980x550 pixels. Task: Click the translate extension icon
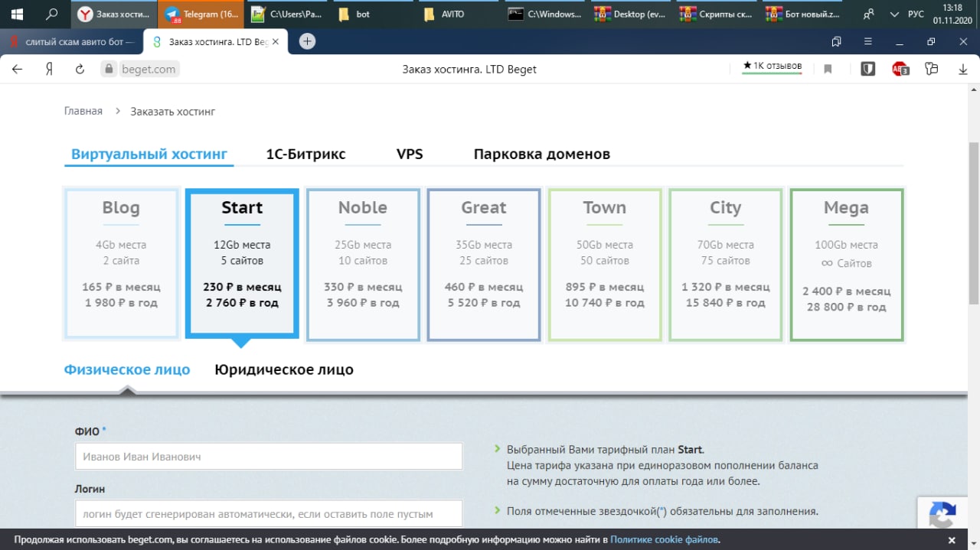point(932,69)
